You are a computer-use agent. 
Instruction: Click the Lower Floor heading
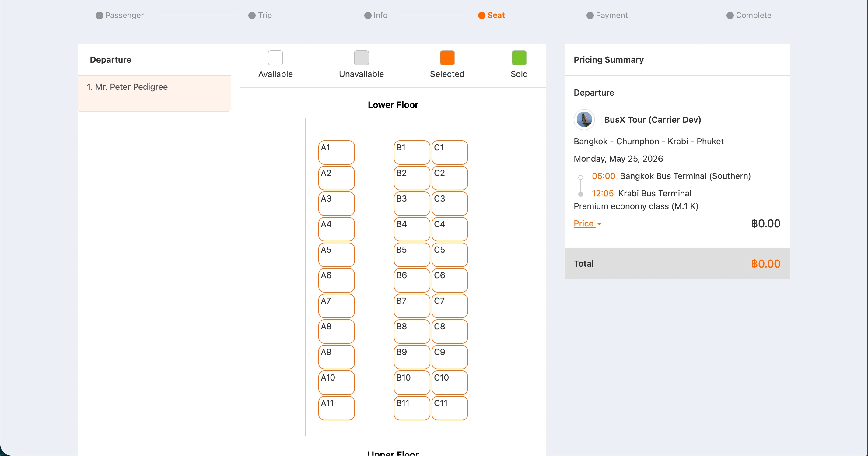pyautogui.click(x=393, y=105)
